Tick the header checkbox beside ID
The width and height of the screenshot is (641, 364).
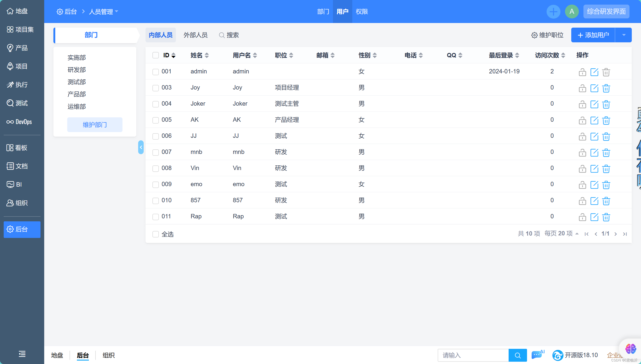click(156, 55)
